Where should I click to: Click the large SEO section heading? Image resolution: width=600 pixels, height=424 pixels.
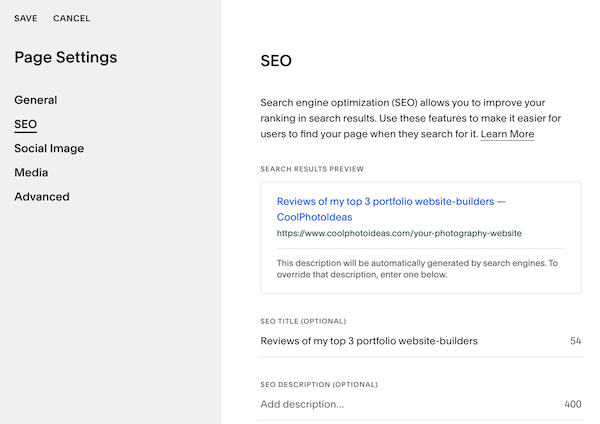pyautogui.click(x=276, y=60)
